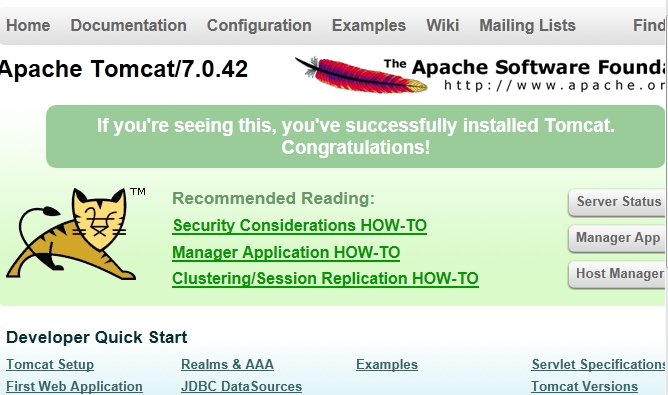Open Examples link under Developer Quick Start

coord(387,365)
